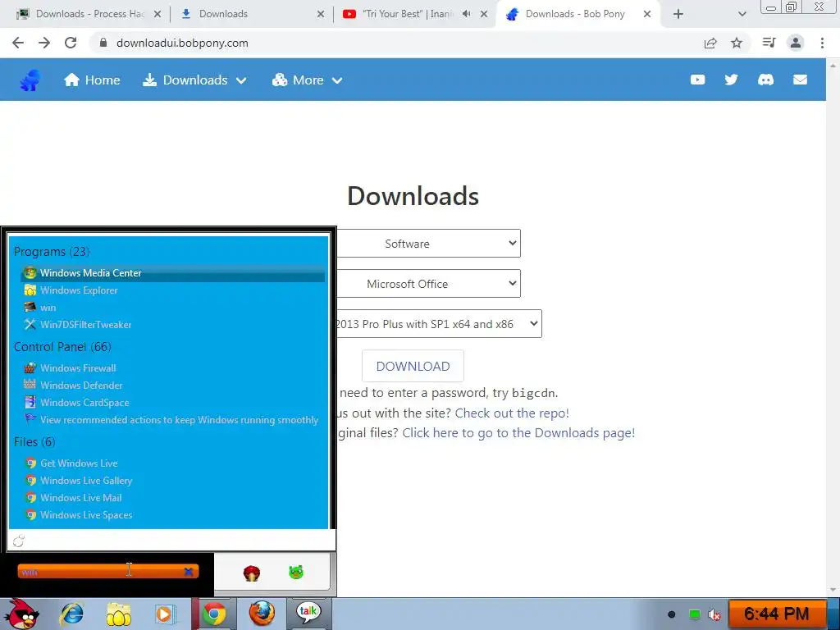
Task: Open the email envelope icon in header
Action: pos(800,80)
